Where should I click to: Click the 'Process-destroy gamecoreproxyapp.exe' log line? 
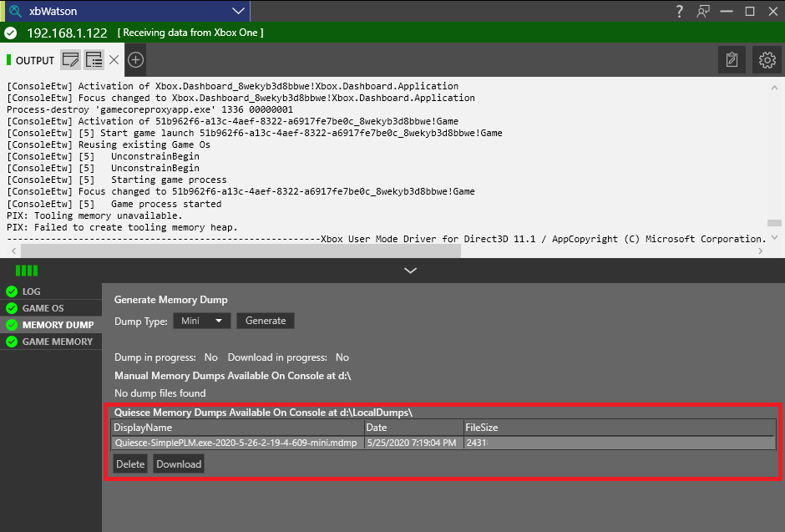pos(149,109)
